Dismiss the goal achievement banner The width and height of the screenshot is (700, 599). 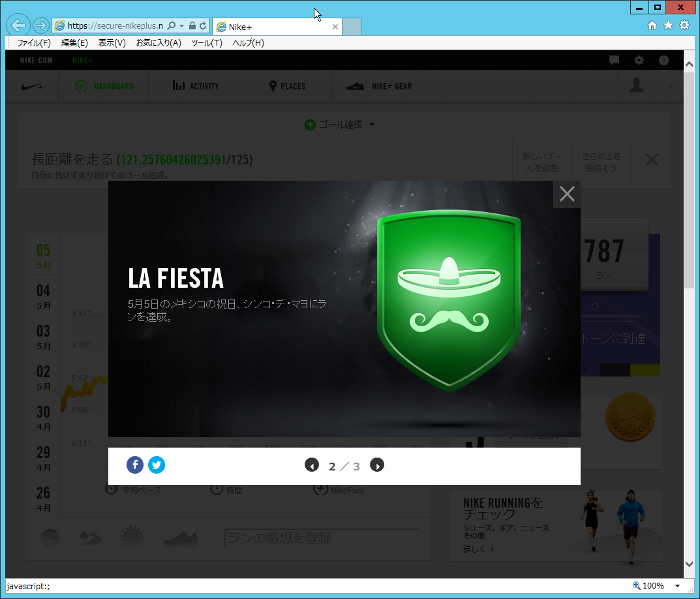651,159
